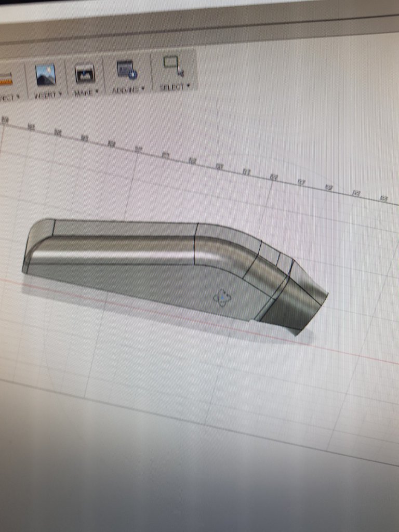Open the ADD-INS dropdown label
The width and height of the screenshot is (399, 532).
tap(128, 89)
